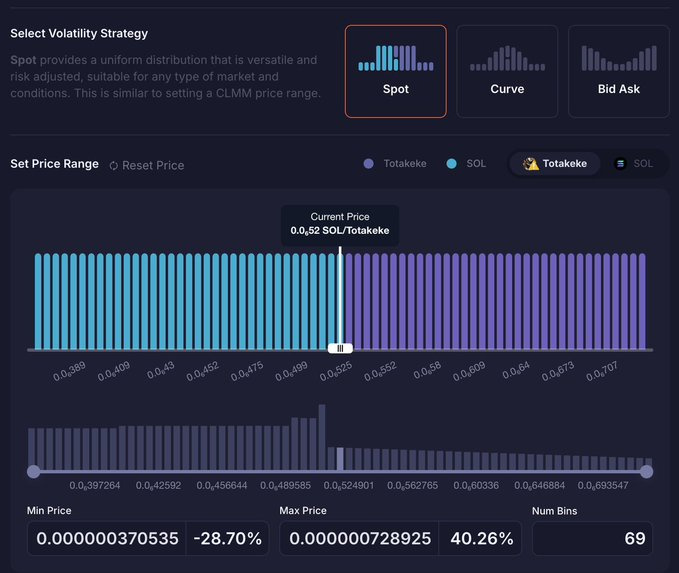Viewport: 679px width, 573px height.
Task: Click the Reset Price circular arrow icon
Action: point(113,166)
